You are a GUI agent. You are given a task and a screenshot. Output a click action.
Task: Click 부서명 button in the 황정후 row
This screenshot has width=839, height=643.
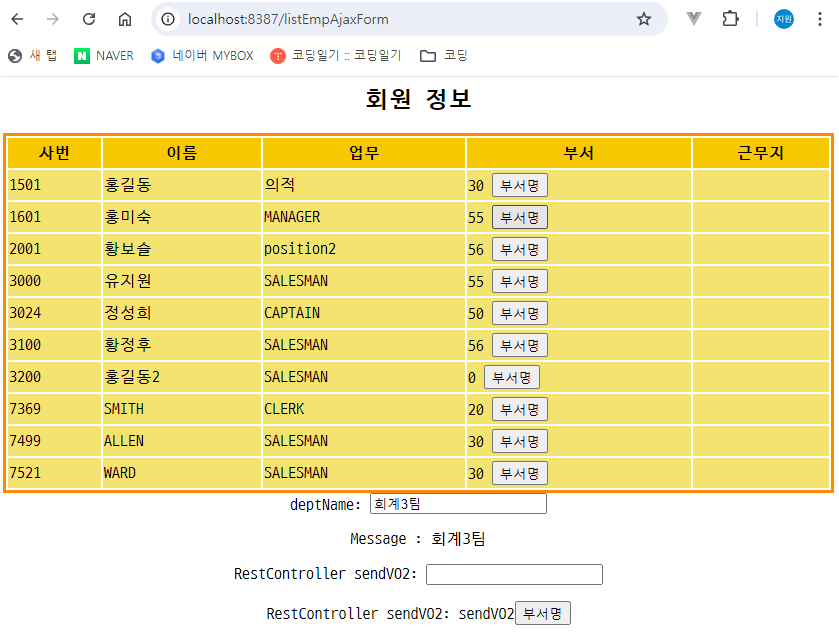pos(520,346)
